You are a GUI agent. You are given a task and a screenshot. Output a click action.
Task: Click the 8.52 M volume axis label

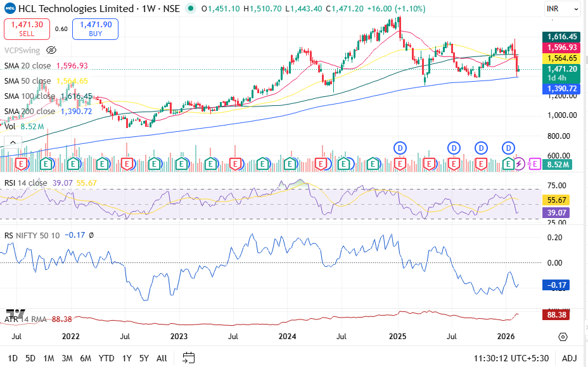[557, 164]
